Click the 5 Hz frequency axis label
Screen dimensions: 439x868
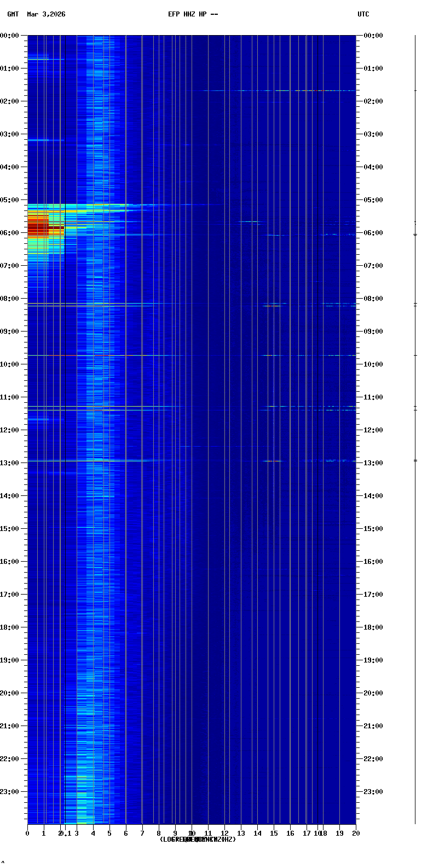[x=109, y=833]
